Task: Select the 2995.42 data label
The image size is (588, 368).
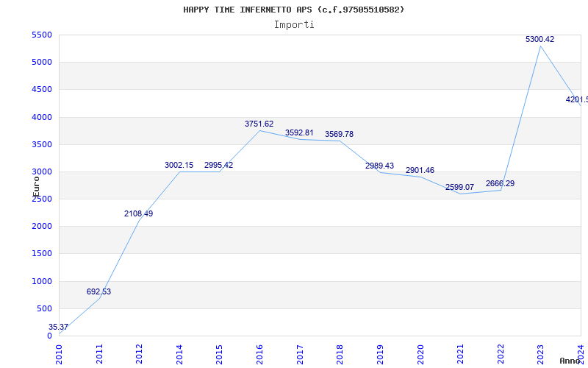Action: [x=218, y=165]
